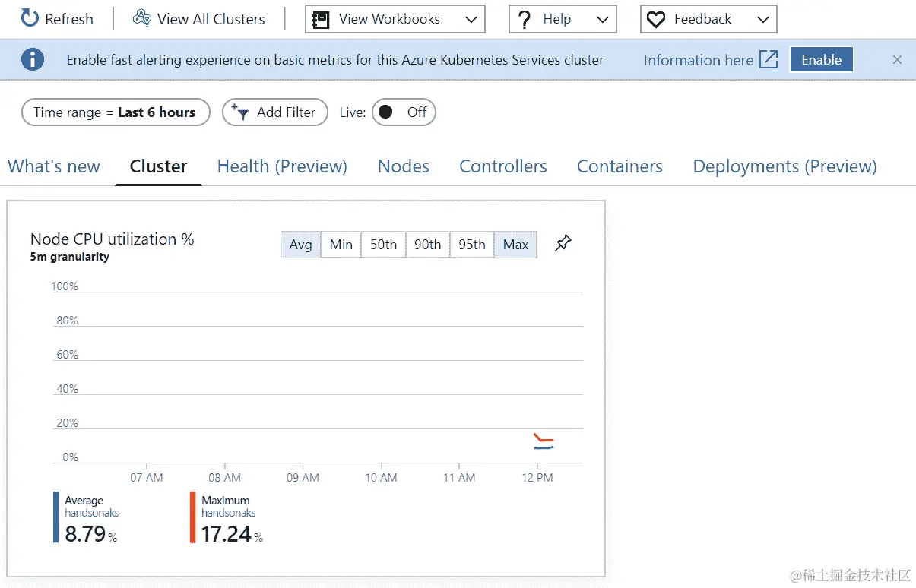Image resolution: width=916 pixels, height=588 pixels.
Task: Expand the Help dropdown chevron
Action: [x=603, y=20]
